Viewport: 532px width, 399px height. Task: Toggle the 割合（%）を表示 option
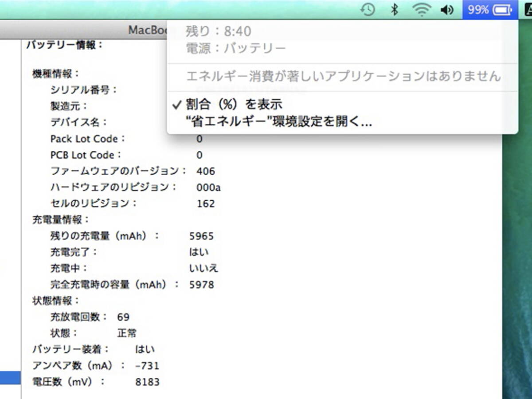(234, 105)
